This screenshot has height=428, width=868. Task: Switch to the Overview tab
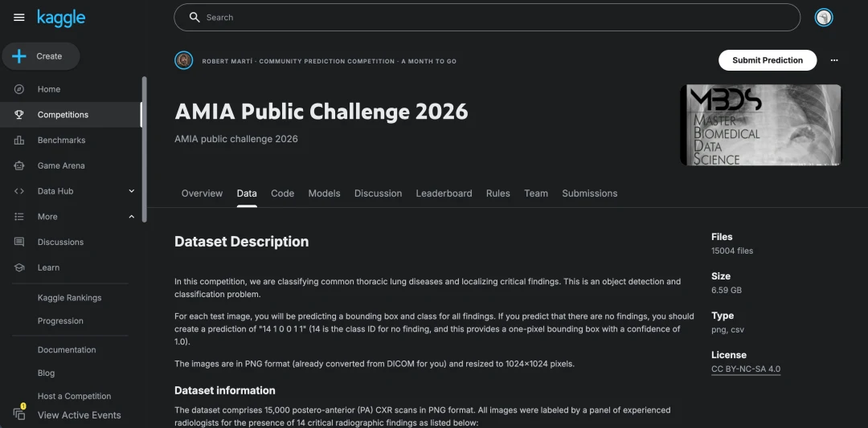202,194
